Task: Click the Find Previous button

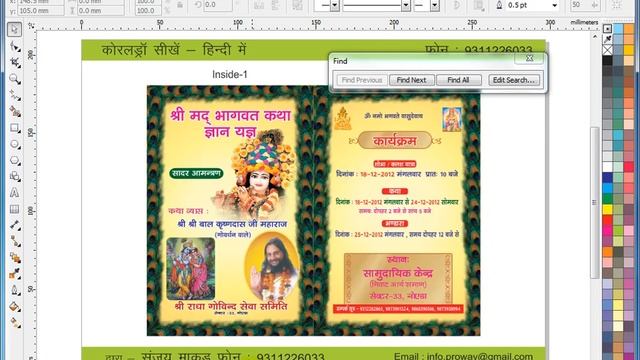Action: [362, 80]
